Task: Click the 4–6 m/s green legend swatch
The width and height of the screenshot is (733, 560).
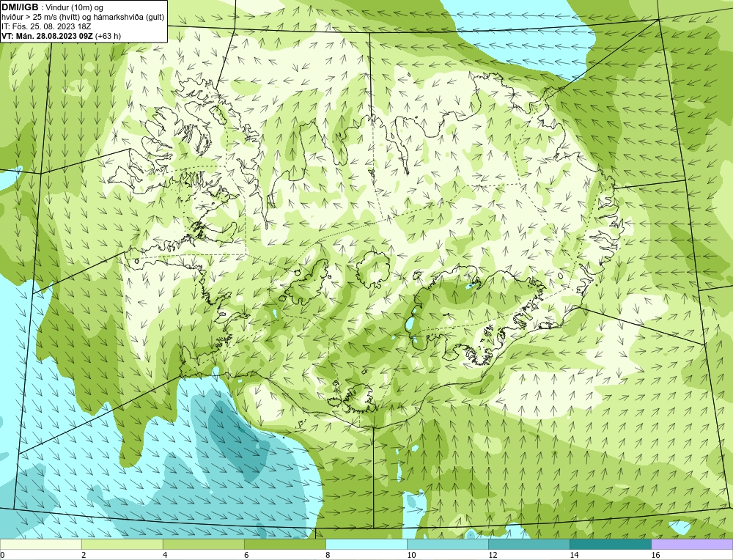Action: [x=203, y=544]
